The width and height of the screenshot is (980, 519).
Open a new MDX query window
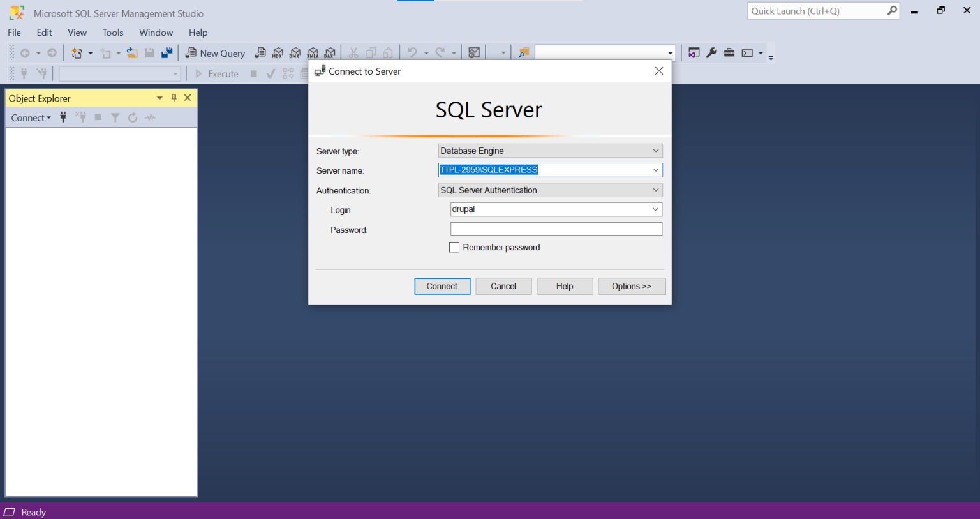click(x=277, y=53)
